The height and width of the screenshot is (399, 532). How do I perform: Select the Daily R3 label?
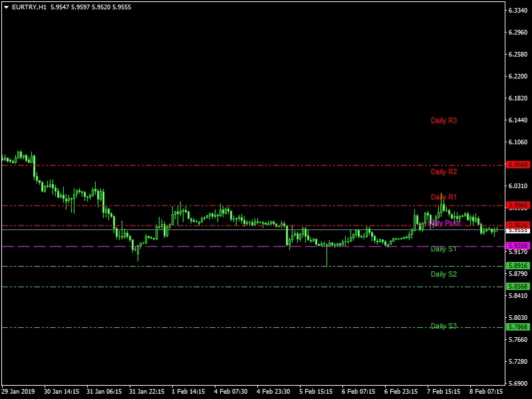coord(444,121)
